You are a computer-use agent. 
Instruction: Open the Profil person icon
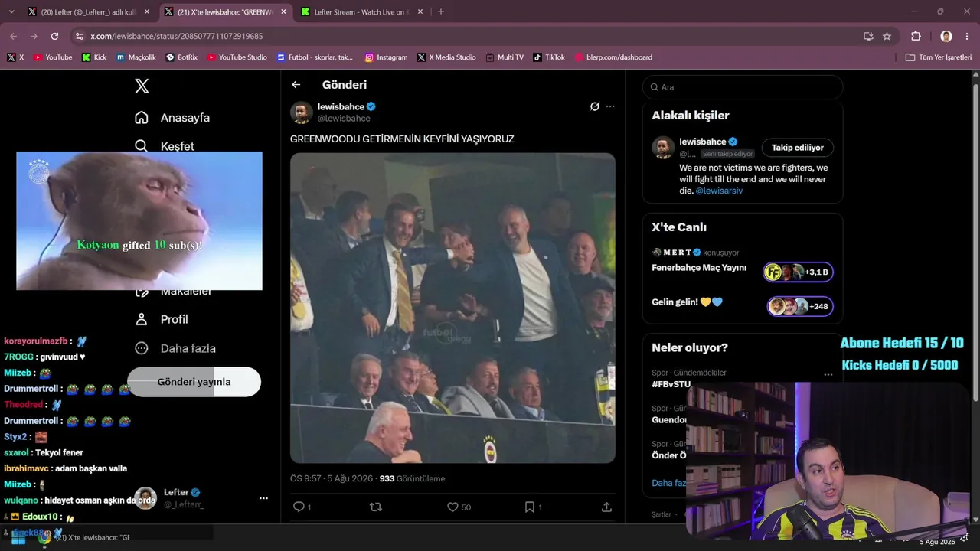click(x=141, y=319)
